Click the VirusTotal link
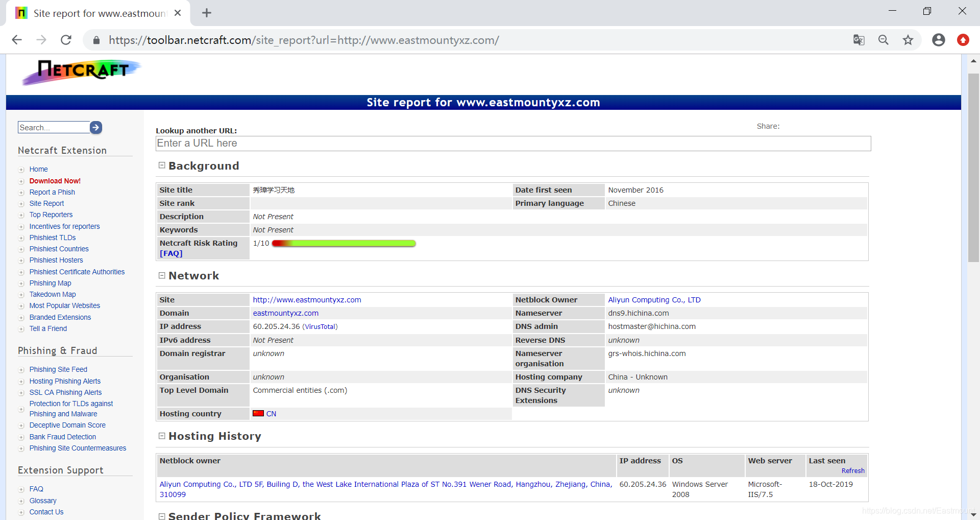 coord(320,327)
